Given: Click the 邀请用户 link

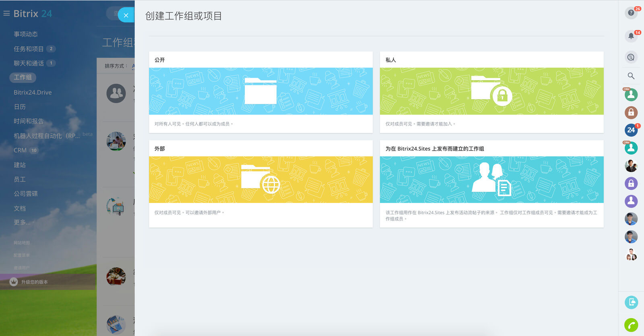Looking at the screenshot, I should pos(22,268).
